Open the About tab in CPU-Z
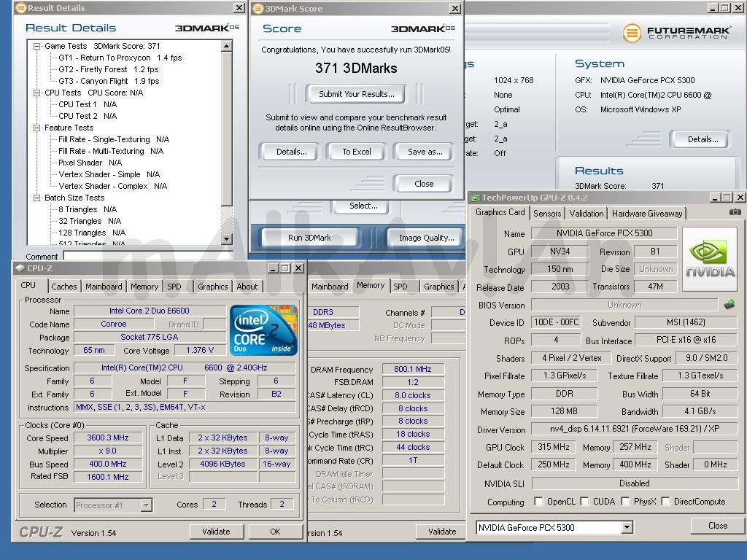Image resolution: width=747 pixels, height=560 pixels. pos(247,286)
